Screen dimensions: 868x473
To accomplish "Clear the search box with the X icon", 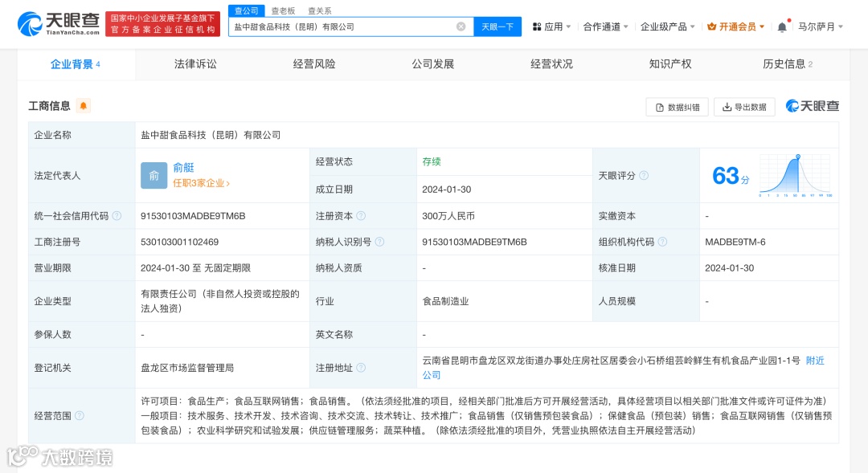I will click(461, 27).
